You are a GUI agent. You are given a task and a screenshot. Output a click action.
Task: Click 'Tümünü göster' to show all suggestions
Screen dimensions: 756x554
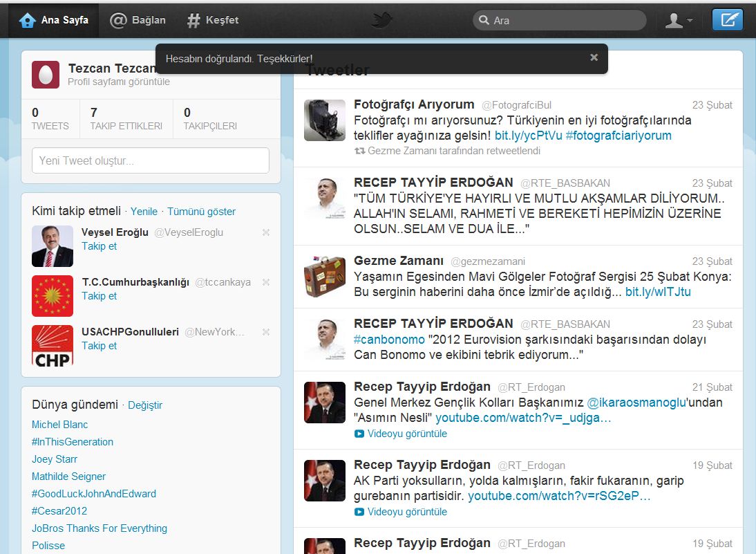[202, 212]
